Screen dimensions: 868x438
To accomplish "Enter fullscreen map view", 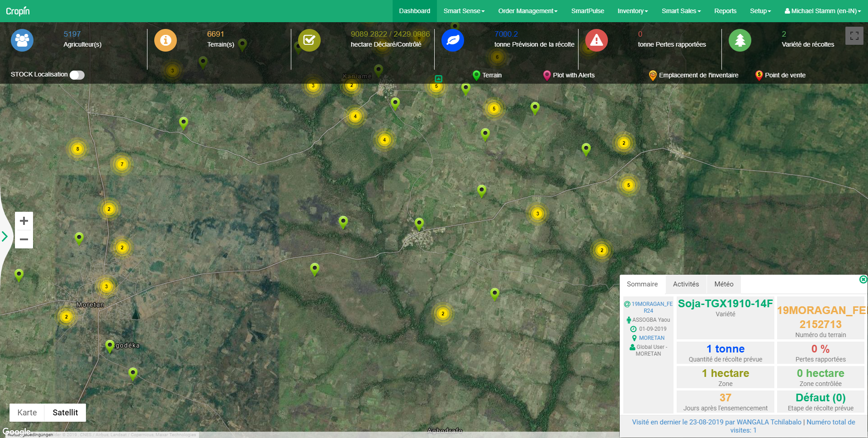I will pos(854,36).
